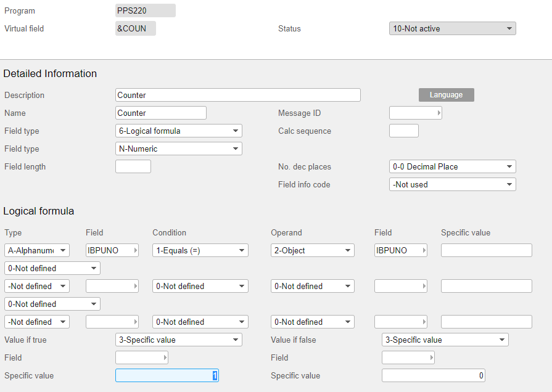The height and width of the screenshot is (392, 552).
Task: Click lookup arrow in the right IBPUNO field
Action: 424,250
